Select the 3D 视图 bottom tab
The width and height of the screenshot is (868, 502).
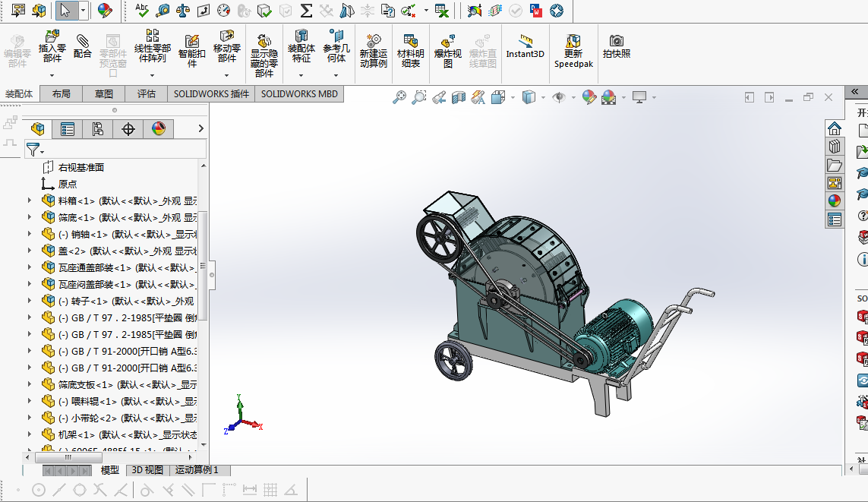pos(147,470)
